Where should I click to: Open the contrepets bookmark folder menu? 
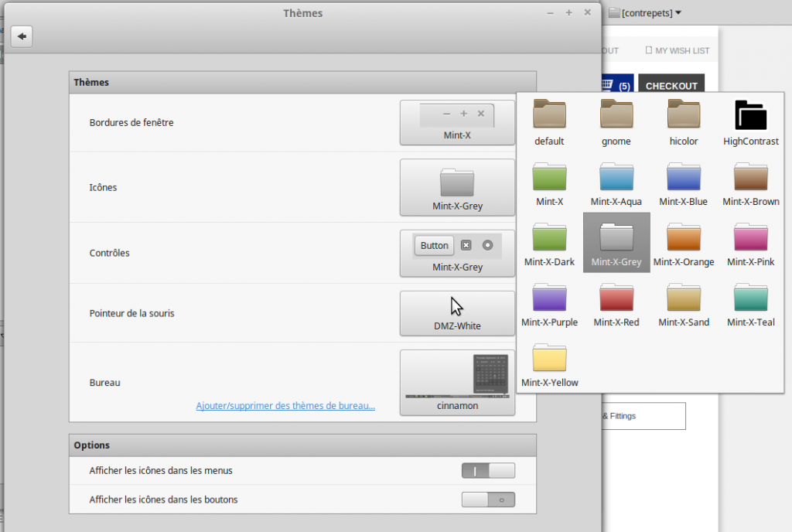646,13
